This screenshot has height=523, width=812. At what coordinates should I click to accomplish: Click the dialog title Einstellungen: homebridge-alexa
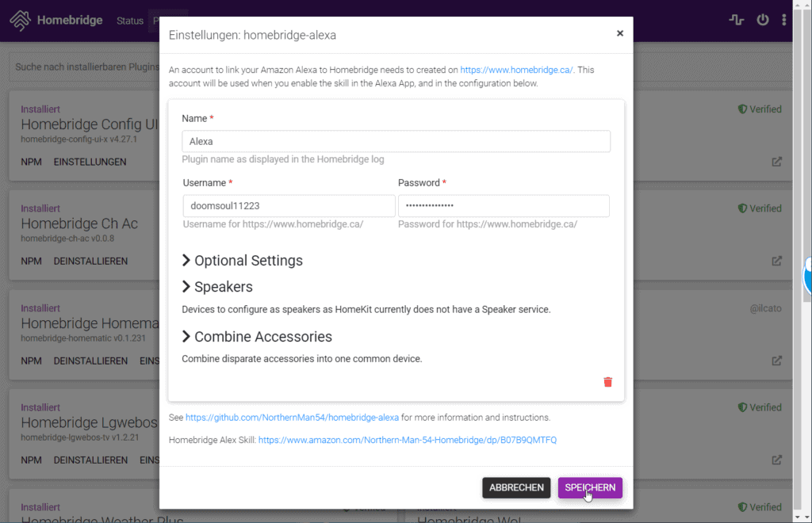pos(252,35)
